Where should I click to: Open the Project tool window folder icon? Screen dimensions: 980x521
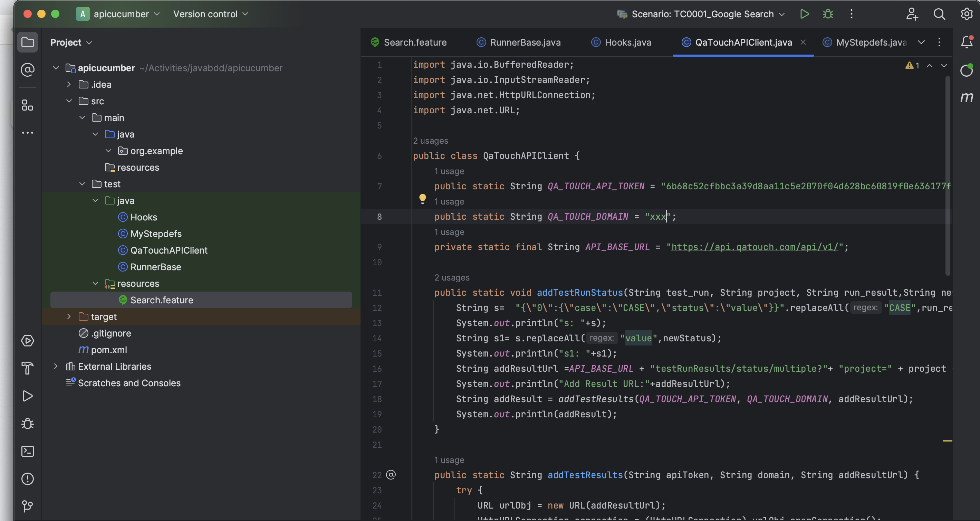tap(27, 42)
